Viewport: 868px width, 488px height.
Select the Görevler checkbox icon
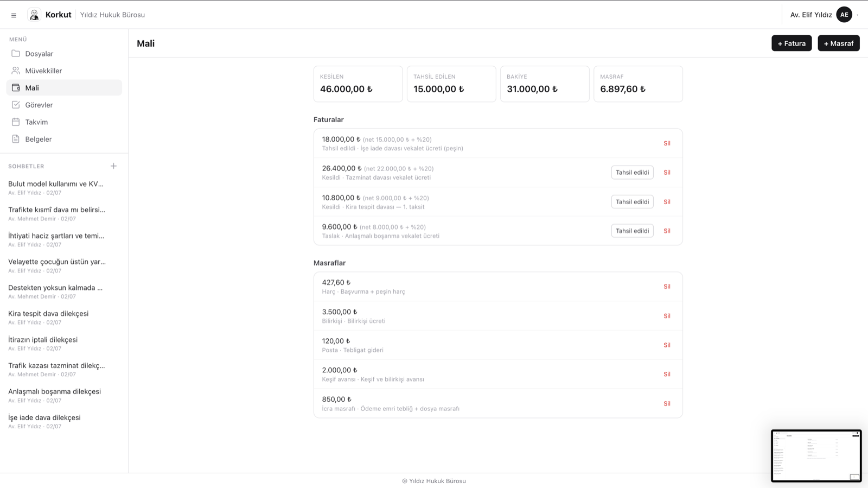point(16,105)
